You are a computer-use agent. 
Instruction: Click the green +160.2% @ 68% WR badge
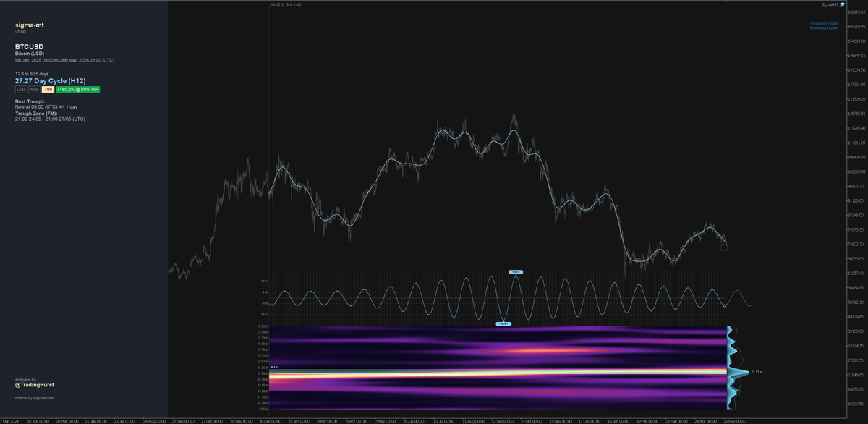tap(77, 89)
